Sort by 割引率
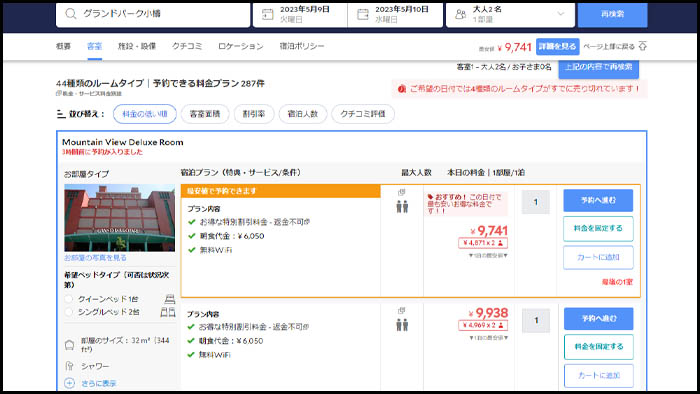Screen dimensions: 700x394 [254, 114]
